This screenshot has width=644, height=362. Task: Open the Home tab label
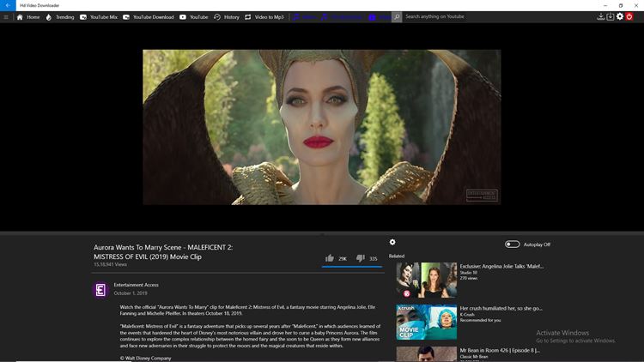tap(33, 17)
